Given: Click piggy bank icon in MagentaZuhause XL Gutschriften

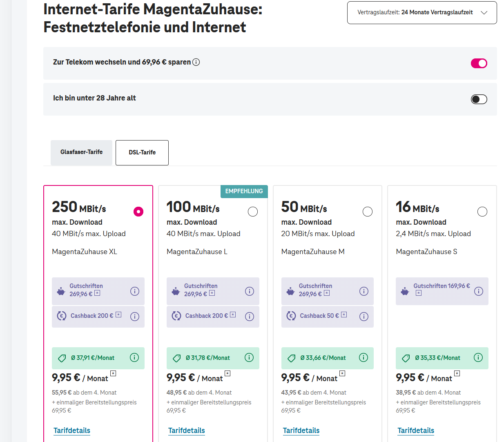Looking at the screenshot, I should tap(61, 291).
